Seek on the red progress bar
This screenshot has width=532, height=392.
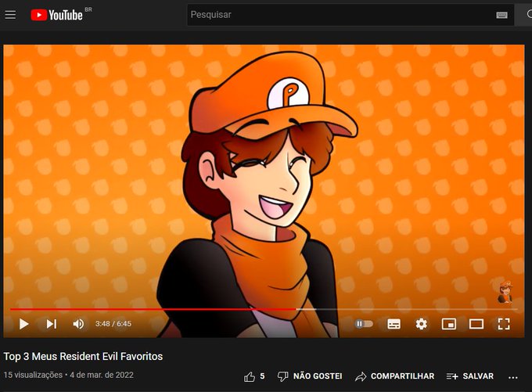point(153,309)
